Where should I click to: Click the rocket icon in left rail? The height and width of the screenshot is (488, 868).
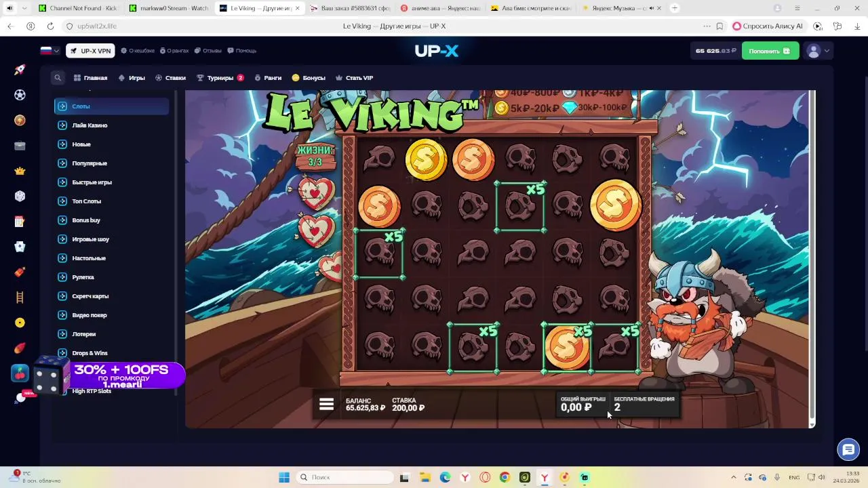coord(20,70)
